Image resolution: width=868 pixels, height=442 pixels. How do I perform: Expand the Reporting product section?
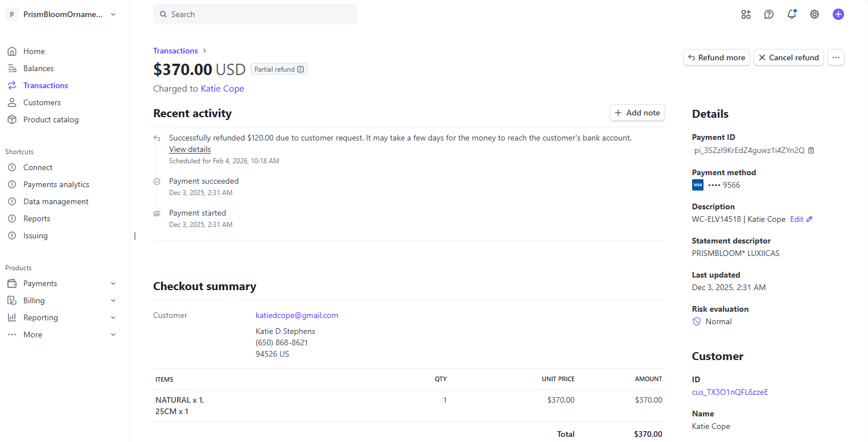[x=113, y=317]
